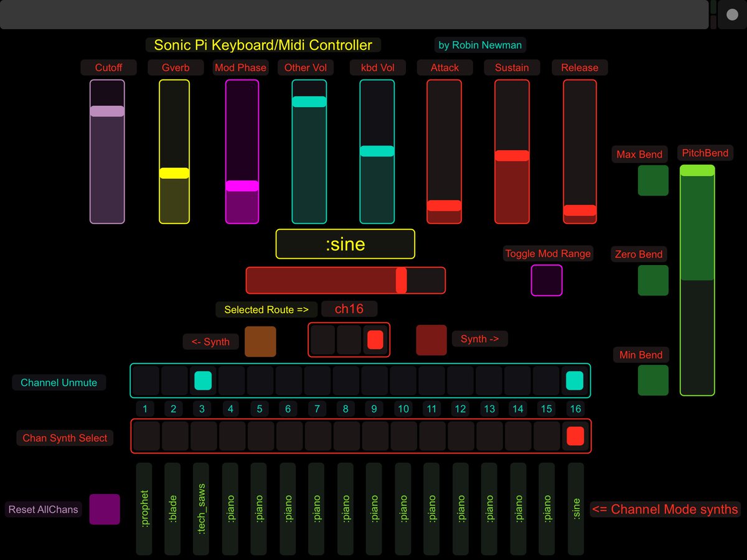Click the :prophet channel synth label
Viewport: 747px width, 560px height.
point(144,509)
